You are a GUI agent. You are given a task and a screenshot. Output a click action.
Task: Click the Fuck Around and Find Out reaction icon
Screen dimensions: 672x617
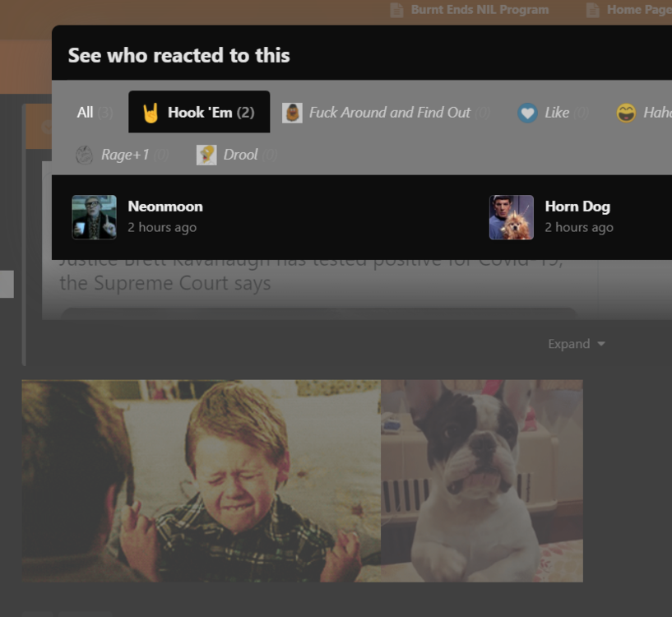(292, 112)
